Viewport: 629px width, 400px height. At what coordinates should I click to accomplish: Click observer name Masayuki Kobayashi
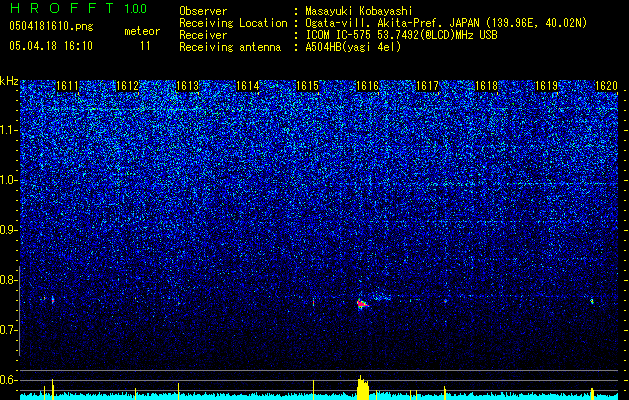tap(359, 11)
